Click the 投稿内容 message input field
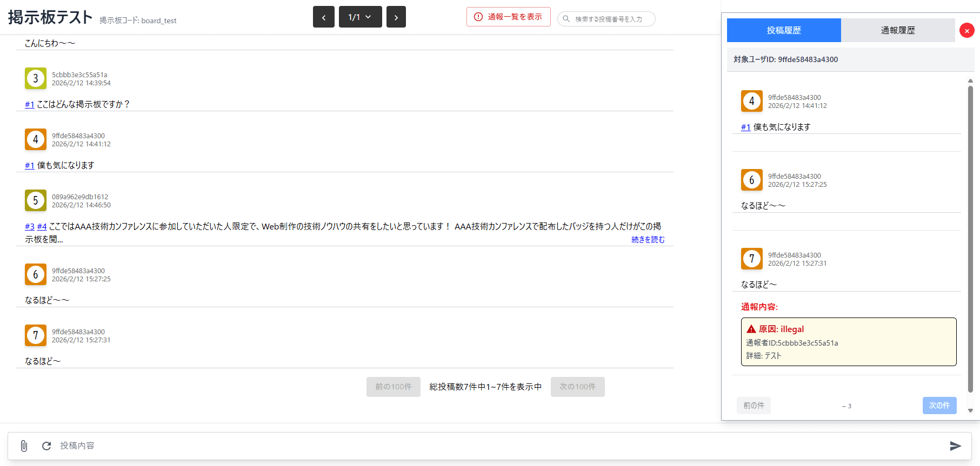 (486, 446)
